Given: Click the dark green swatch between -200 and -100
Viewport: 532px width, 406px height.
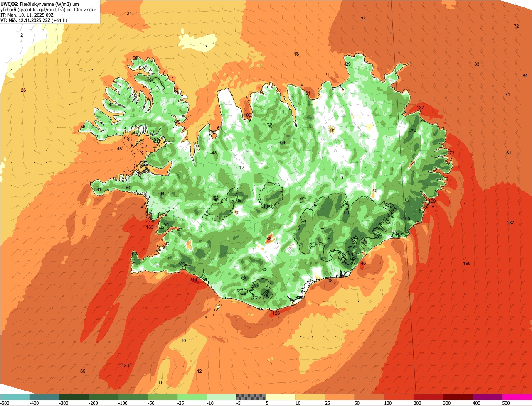Looking at the screenshot, I should click(103, 397).
